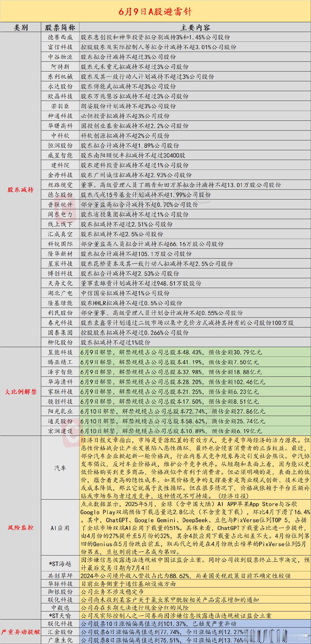This screenshot has height=644, width=311.
Task: Click the '股东减持' category cell
Action: [x=20, y=189]
